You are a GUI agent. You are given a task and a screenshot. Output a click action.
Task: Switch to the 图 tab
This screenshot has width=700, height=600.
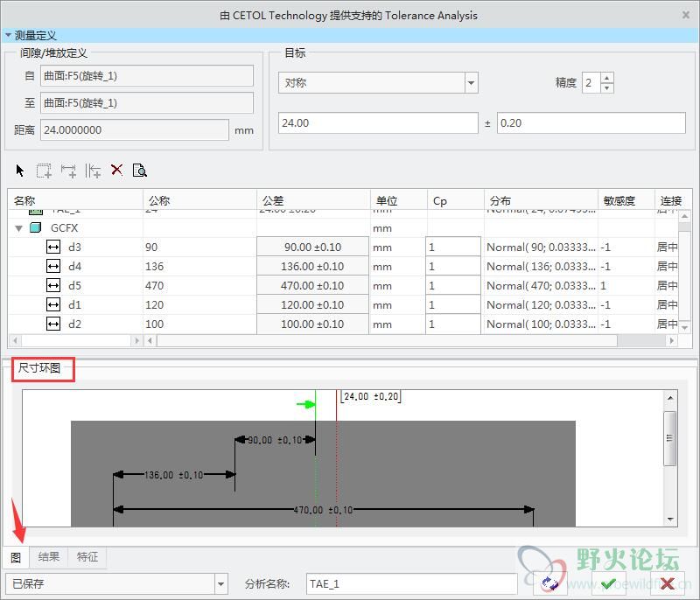(x=16, y=558)
